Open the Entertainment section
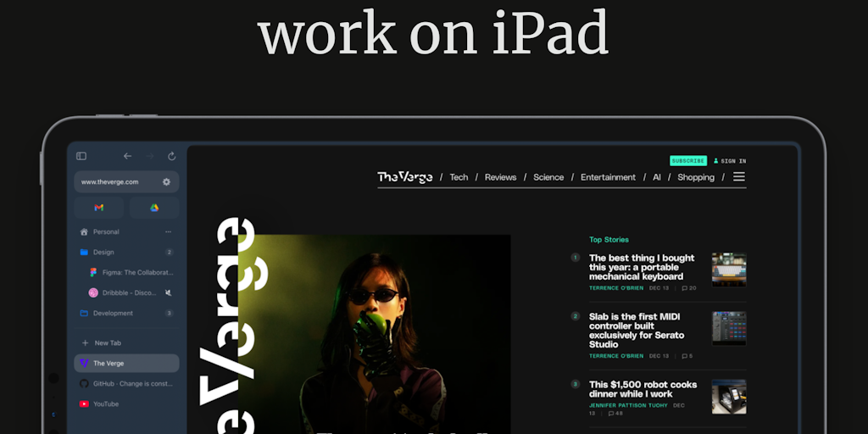 [x=608, y=177]
